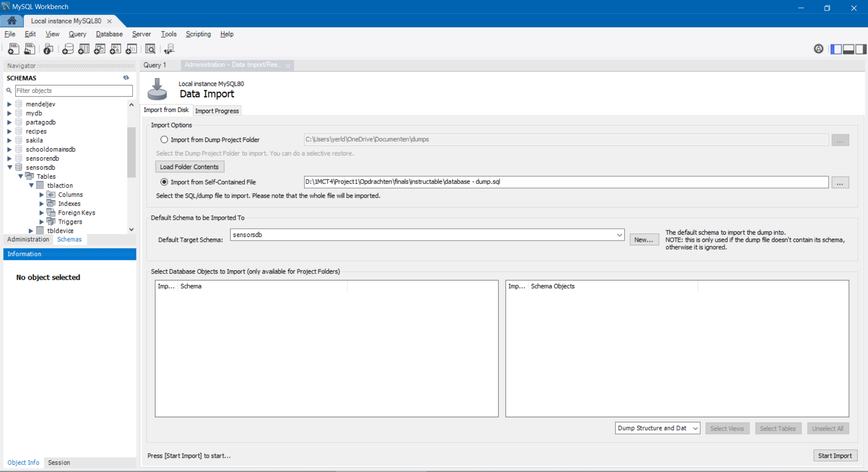The height and width of the screenshot is (472, 868).
Task: Reconnect to DBMS icon
Action: (x=169, y=49)
